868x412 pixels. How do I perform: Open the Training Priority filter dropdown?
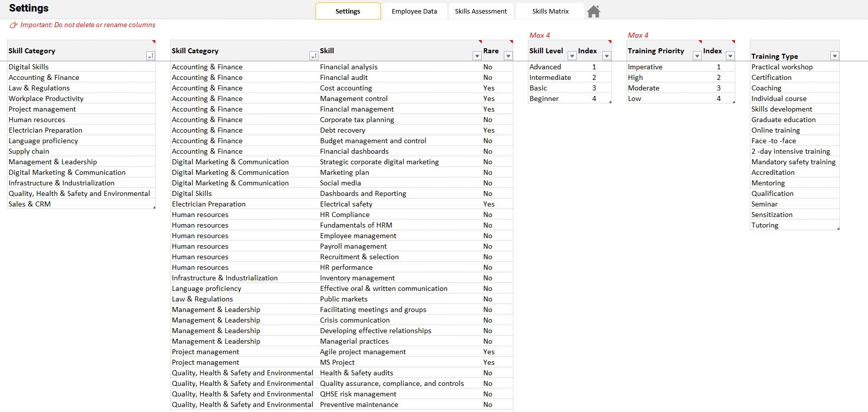pyautogui.click(x=697, y=56)
